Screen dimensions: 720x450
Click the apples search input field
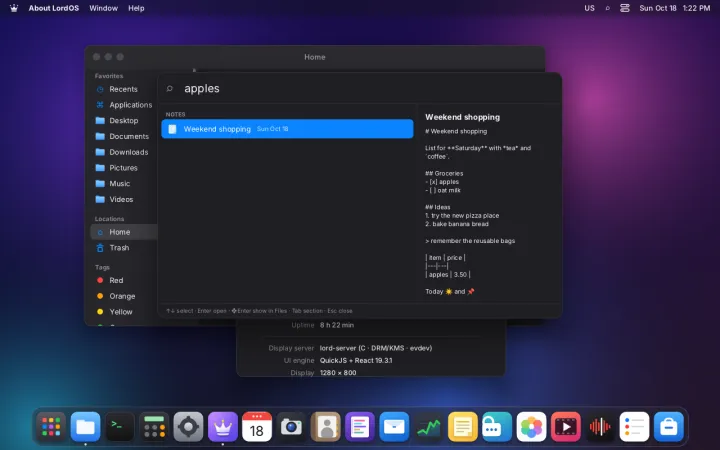coord(358,89)
